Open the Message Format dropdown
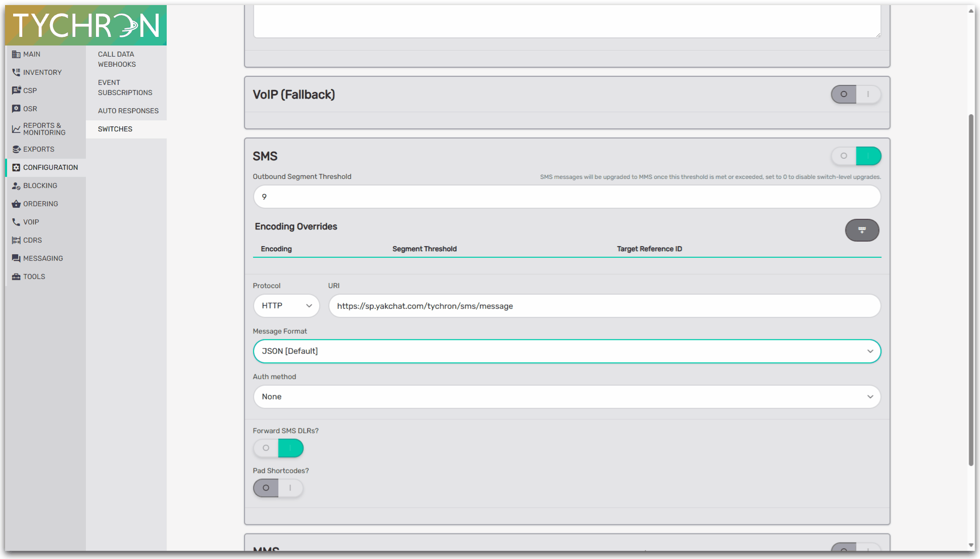The image size is (980, 559). click(x=567, y=351)
